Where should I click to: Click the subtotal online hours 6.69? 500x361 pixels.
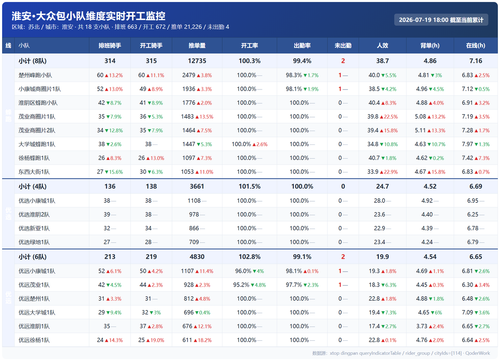[476, 187]
